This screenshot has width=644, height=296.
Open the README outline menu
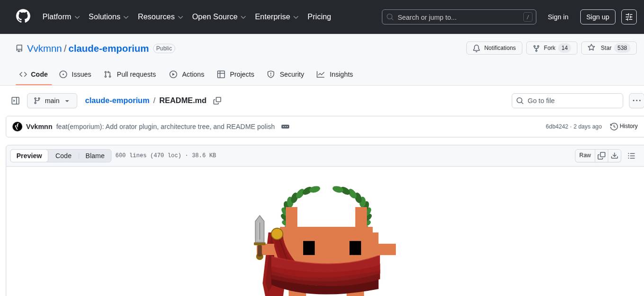[632, 155]
